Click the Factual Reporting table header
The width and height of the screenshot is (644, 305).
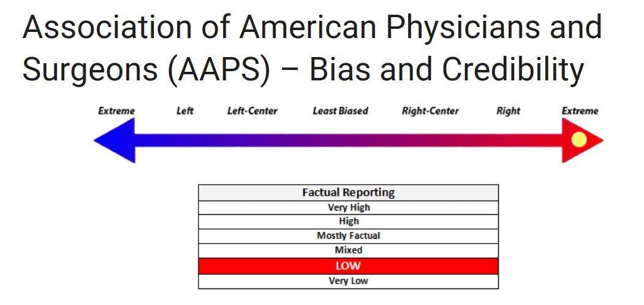coord(348,193)
